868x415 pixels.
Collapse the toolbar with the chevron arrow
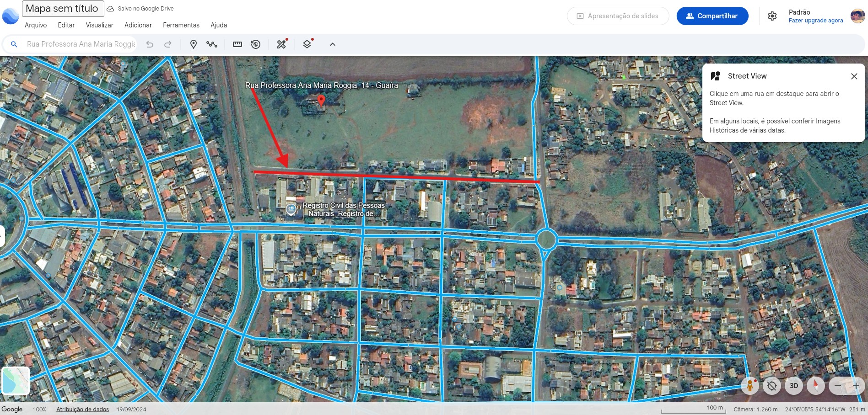pyautogui.click(x=333, y=44)
